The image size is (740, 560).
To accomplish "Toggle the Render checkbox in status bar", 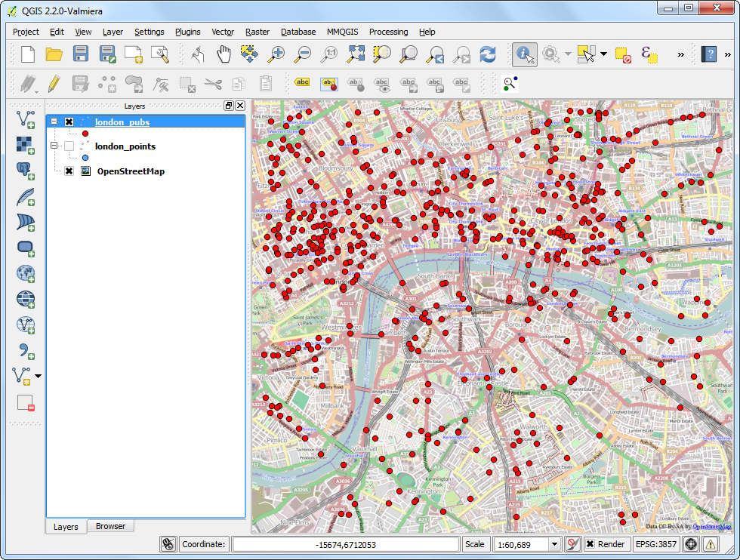I will (x=590, y=544).
